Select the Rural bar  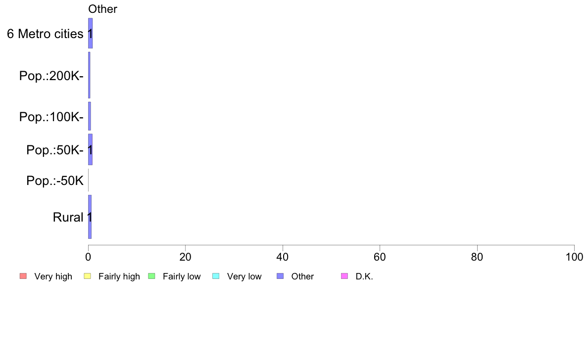pos(90,217)
